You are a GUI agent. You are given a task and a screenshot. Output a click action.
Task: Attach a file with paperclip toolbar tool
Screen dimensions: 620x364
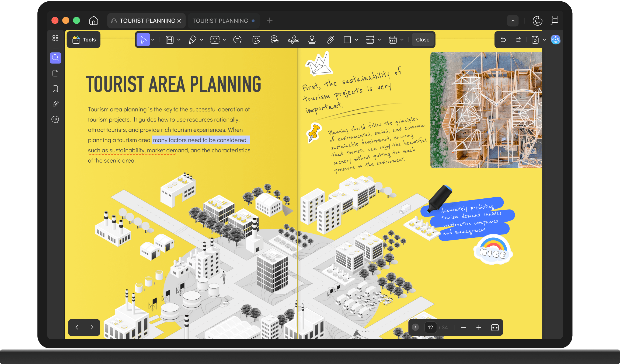331,40
